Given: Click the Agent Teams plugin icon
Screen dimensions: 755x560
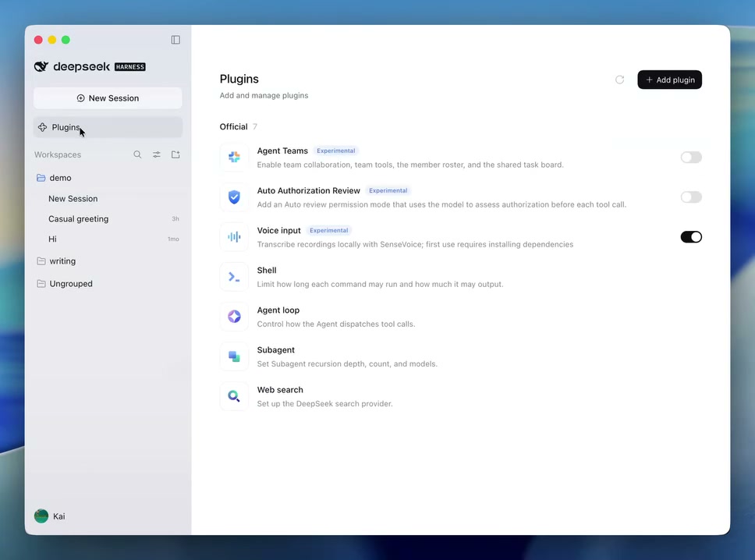Looking at the screenshot, I should tap(235, 157).
